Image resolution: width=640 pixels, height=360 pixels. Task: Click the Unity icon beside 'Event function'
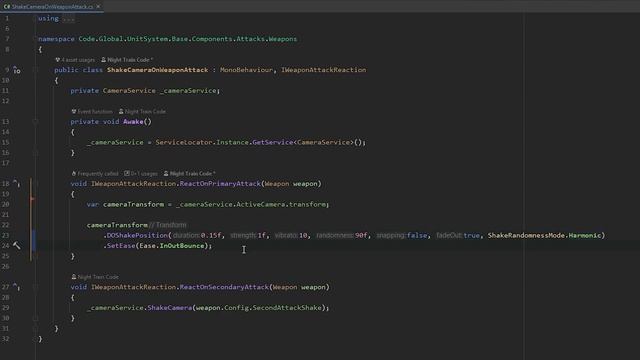[x=74, y=111]
